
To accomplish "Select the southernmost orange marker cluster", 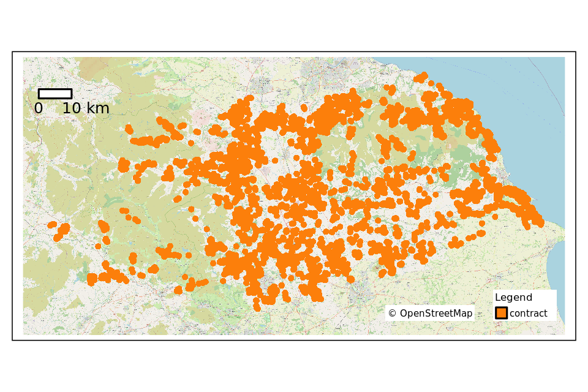I will (x=257, y=306).
